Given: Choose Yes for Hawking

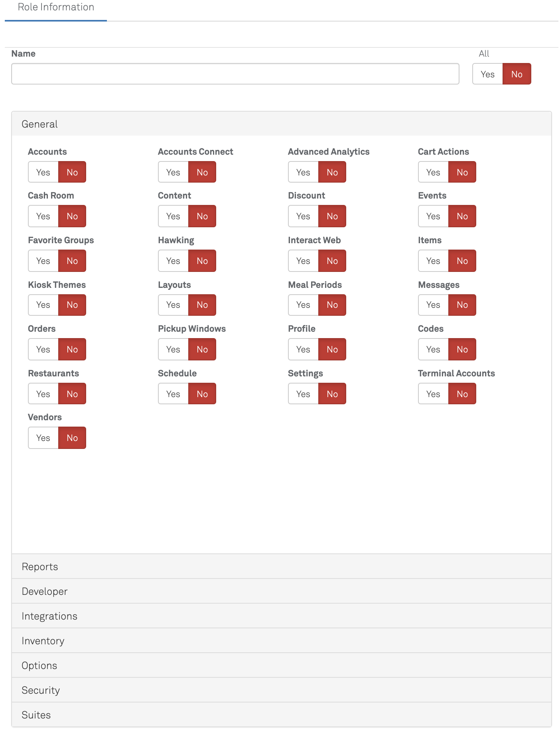Looking at the screenshot, I should (173, 261).
